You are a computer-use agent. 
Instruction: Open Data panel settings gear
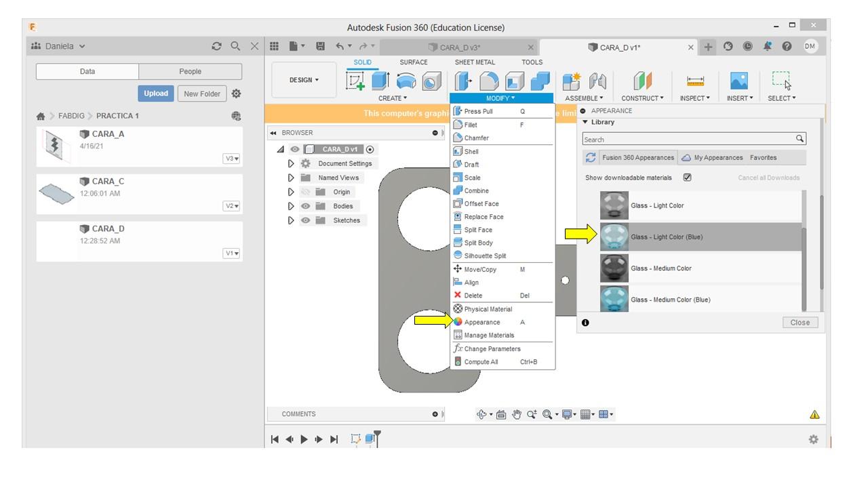pyautogui.click(x=236, y=94)
